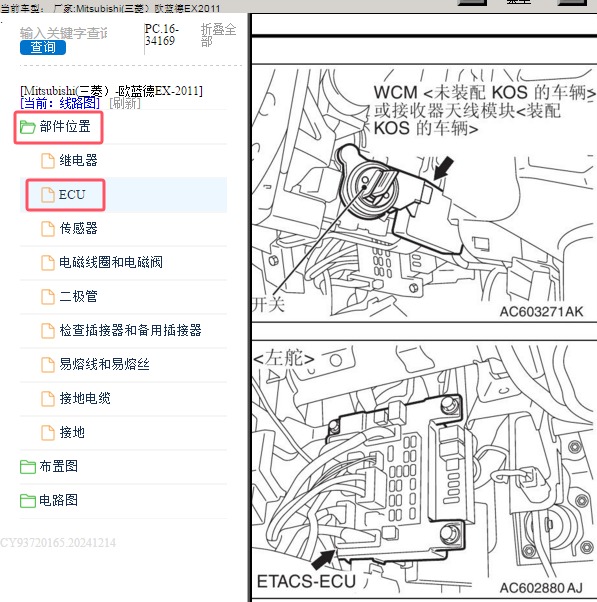Click the AC602880AJ diagram reference code
The height and width of the screenshot is (602, 597).
pos(541,588)
